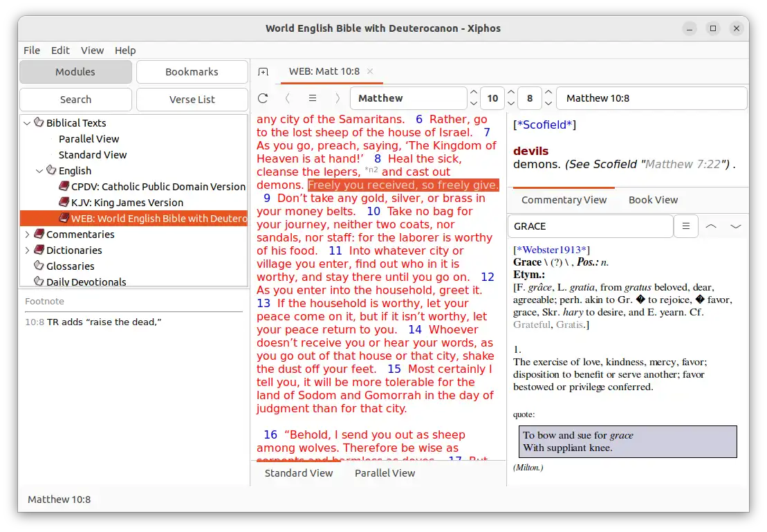
Task: Go to next dictionary entry down arrow
Action: pyautogui.click(x=736, y=226)
